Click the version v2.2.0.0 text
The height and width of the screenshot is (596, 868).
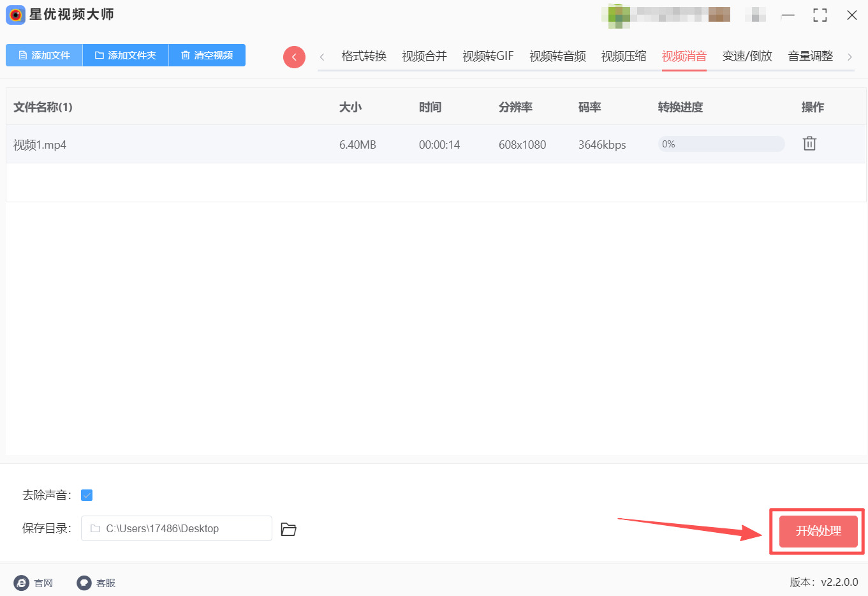pos(824,582)
